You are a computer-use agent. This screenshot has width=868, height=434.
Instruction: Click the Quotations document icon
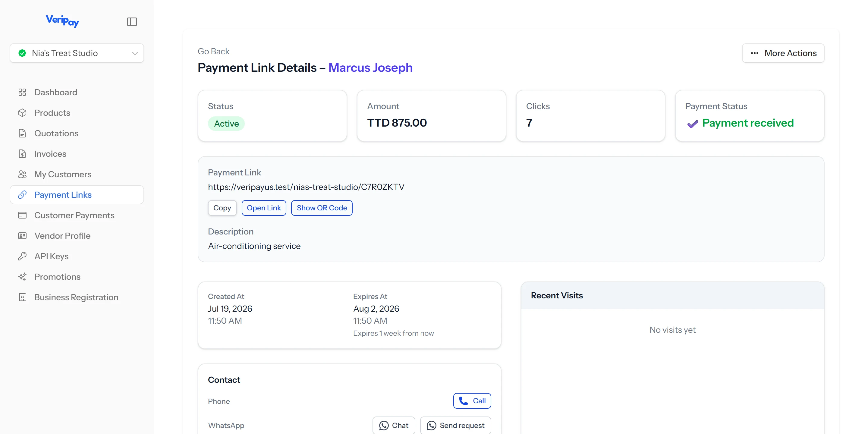[22, 134]
